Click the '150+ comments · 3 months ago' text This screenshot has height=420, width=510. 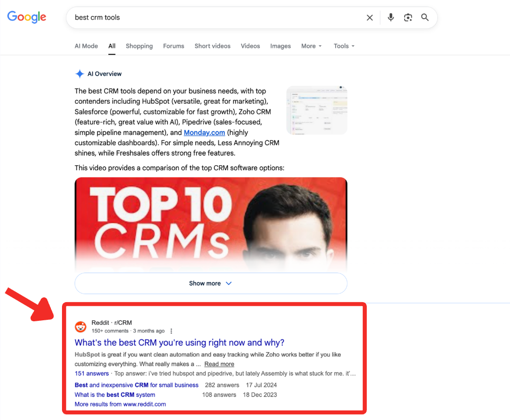tap(128, 331)
